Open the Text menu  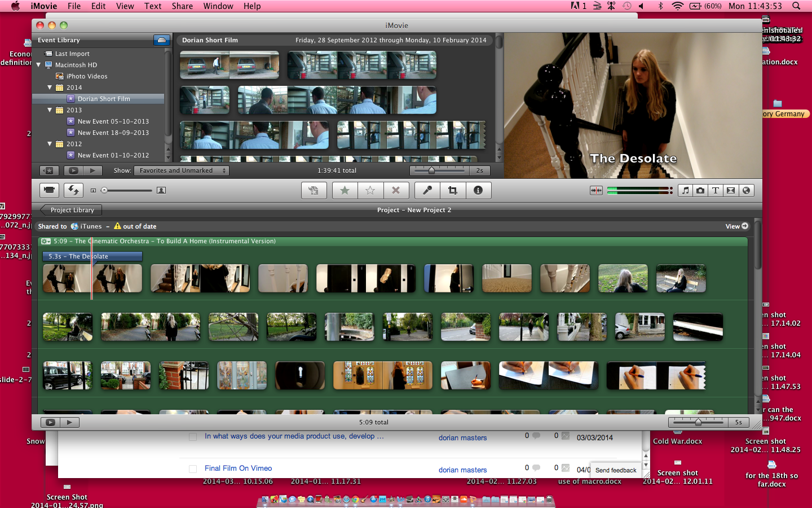click(153, 6)
